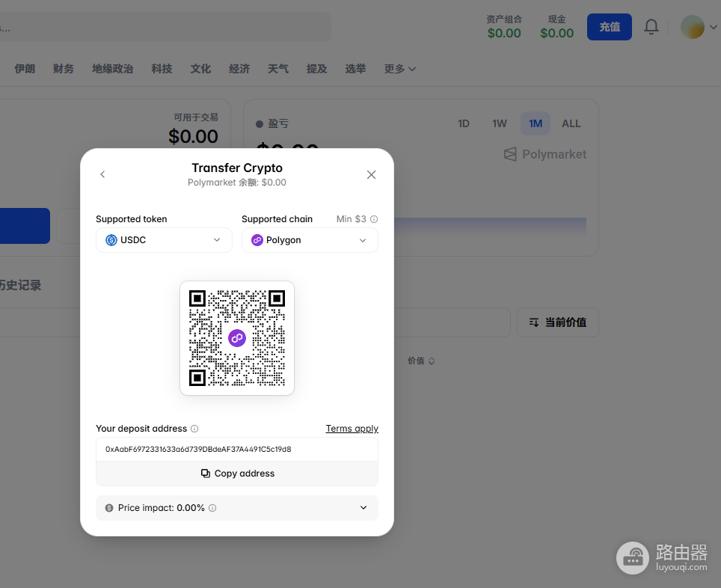Open the 提及 category
The height and width of the screenshot is (588, 721).
[317, 69]
